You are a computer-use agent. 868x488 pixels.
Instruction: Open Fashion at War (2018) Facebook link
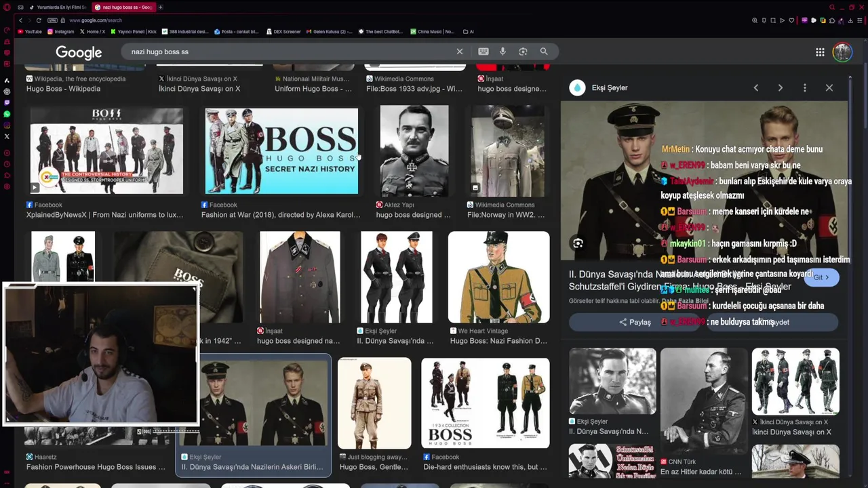(281, 215)
